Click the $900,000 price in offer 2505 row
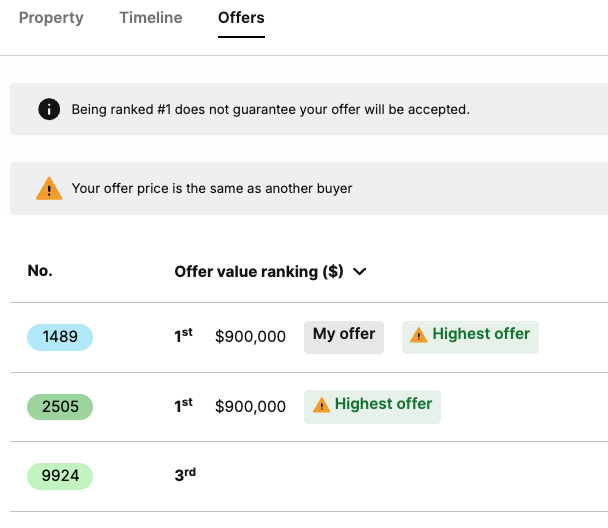 click(250, 407)
